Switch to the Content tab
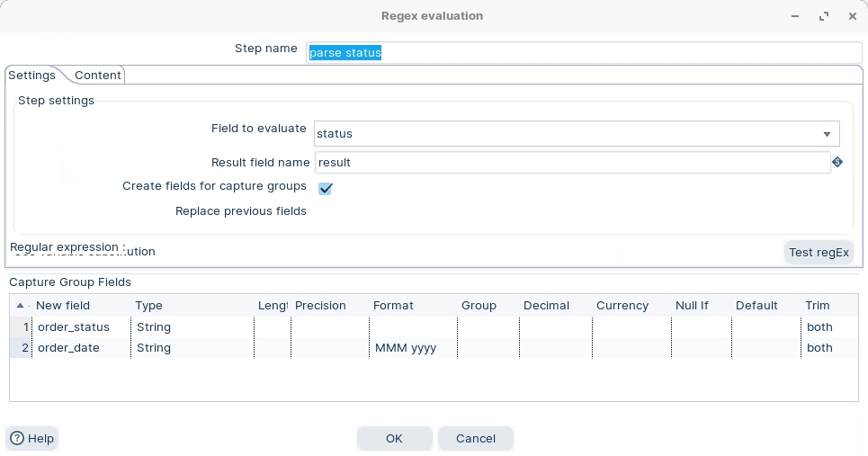The image size is (868, 456). coord(98,76)
